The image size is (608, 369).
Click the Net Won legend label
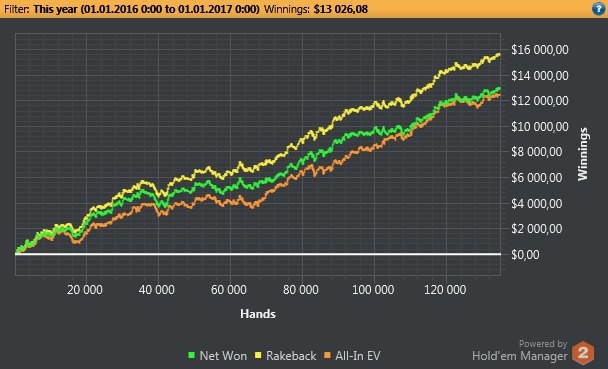coord(223,355)
